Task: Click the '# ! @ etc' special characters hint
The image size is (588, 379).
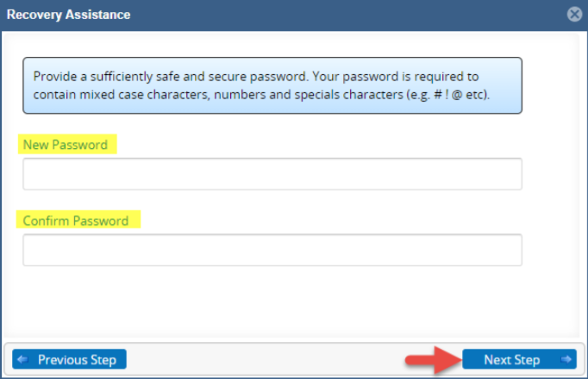Action: tap(461, 95)
